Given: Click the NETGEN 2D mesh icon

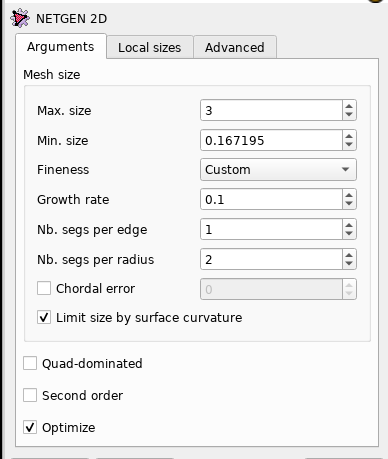Looking at the screenshot, I should point(20,18).
